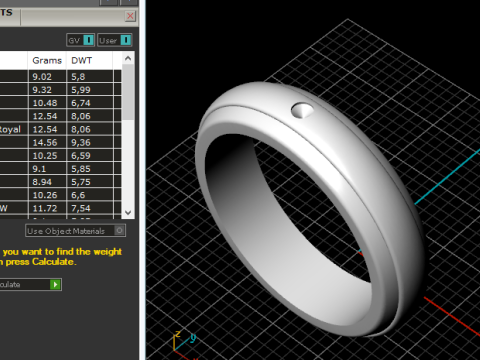480x360 pixels.
Task: Select the 6,6 DWT cell
Action: pos(90,195)
